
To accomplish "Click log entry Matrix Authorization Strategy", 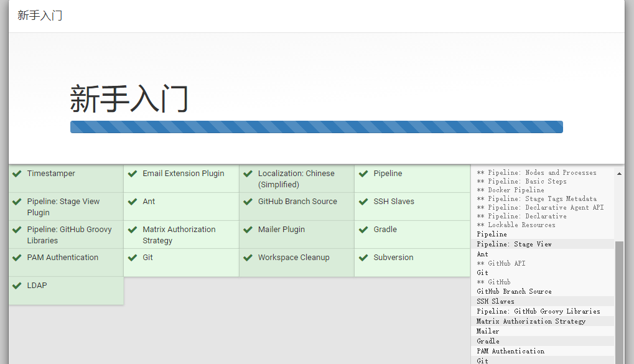I will coord(531,321).
